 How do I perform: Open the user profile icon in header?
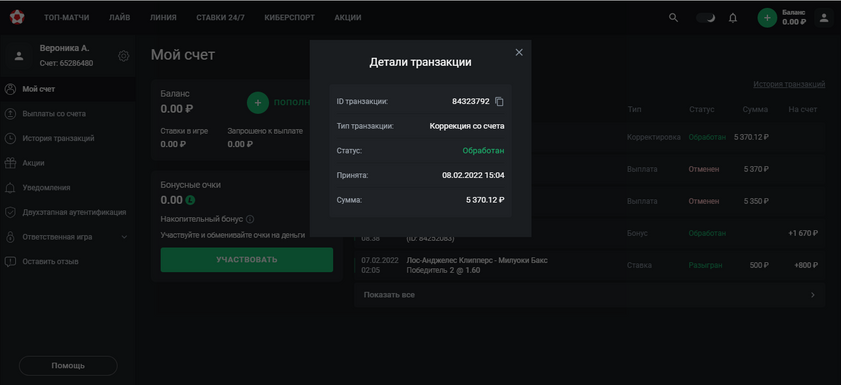pos(824,18)
